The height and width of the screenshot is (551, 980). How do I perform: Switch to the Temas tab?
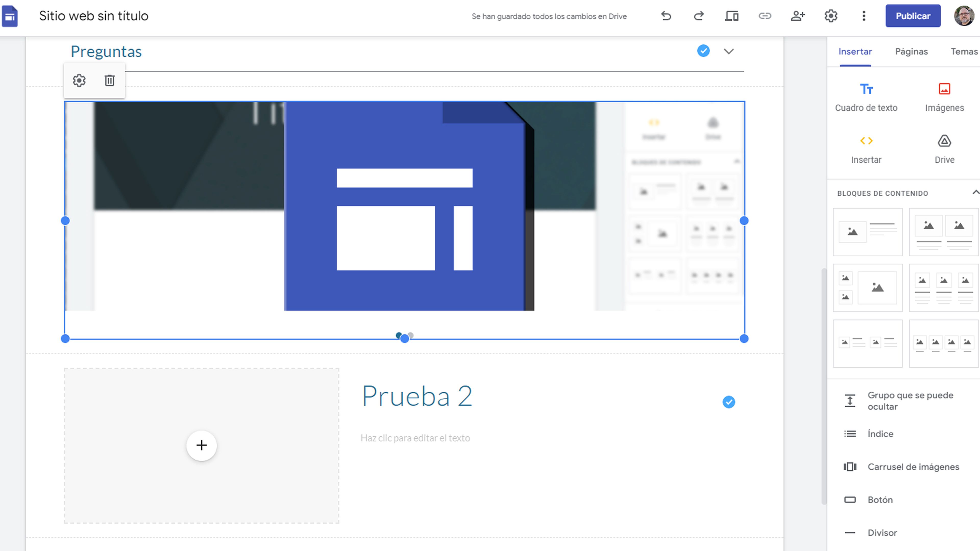pos(964,52)
